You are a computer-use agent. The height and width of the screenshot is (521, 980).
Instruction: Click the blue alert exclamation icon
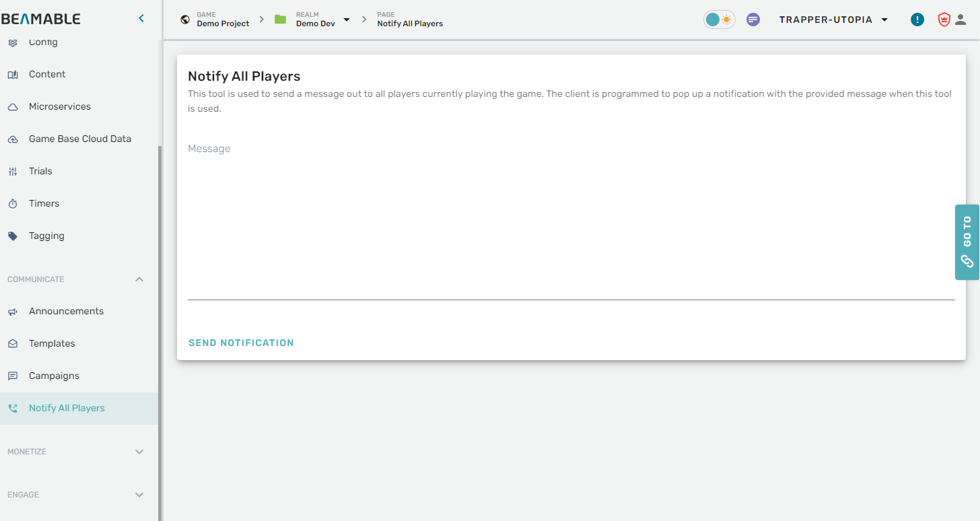pos(917,20)
